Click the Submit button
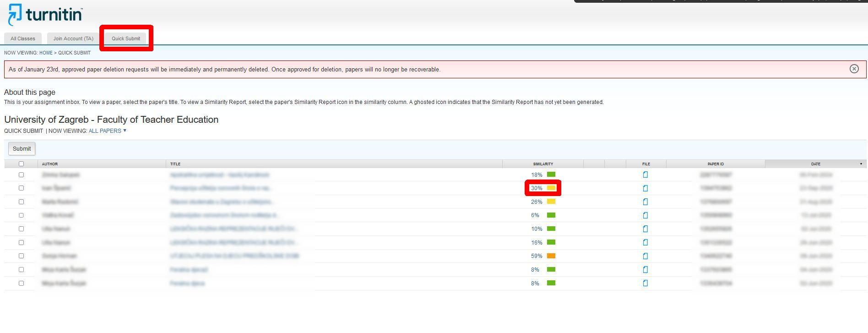Viewport: 868px width, 333px height. [22, 149]
